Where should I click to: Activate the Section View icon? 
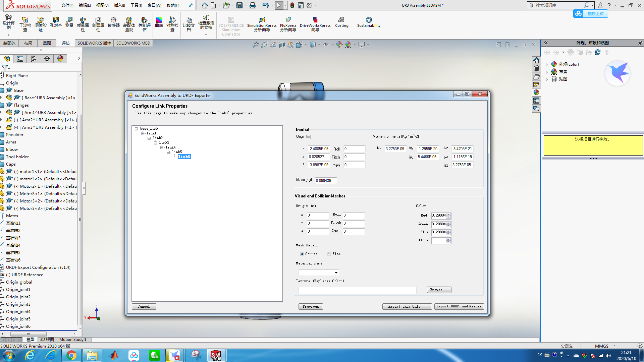click(x=282, y=44)
